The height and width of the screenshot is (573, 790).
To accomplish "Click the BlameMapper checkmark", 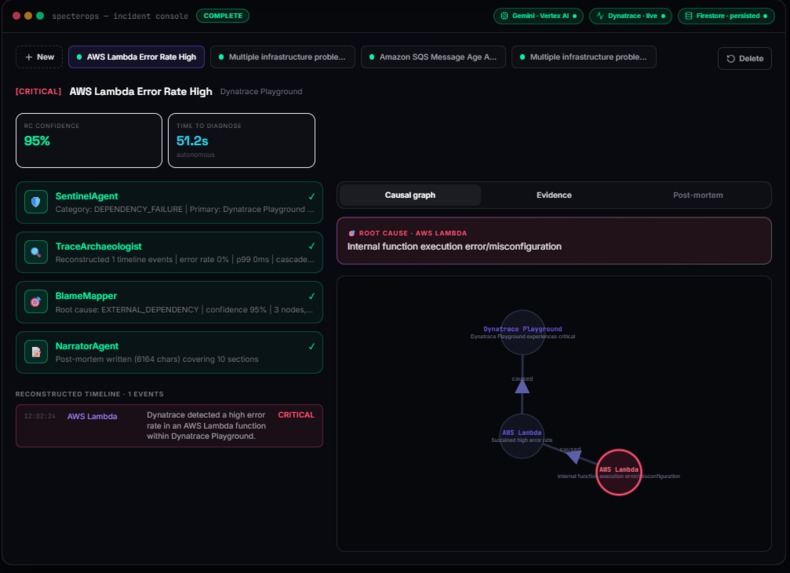I will coord(311,296).
